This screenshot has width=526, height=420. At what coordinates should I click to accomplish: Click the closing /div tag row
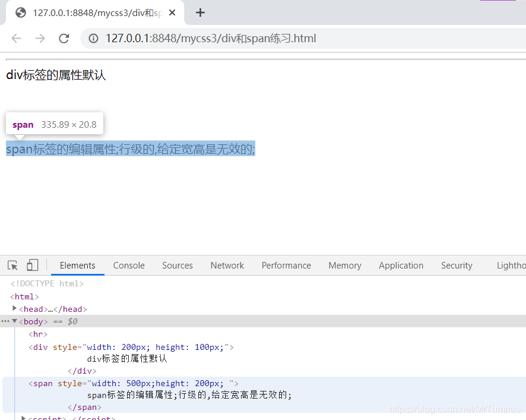[82, 371]
